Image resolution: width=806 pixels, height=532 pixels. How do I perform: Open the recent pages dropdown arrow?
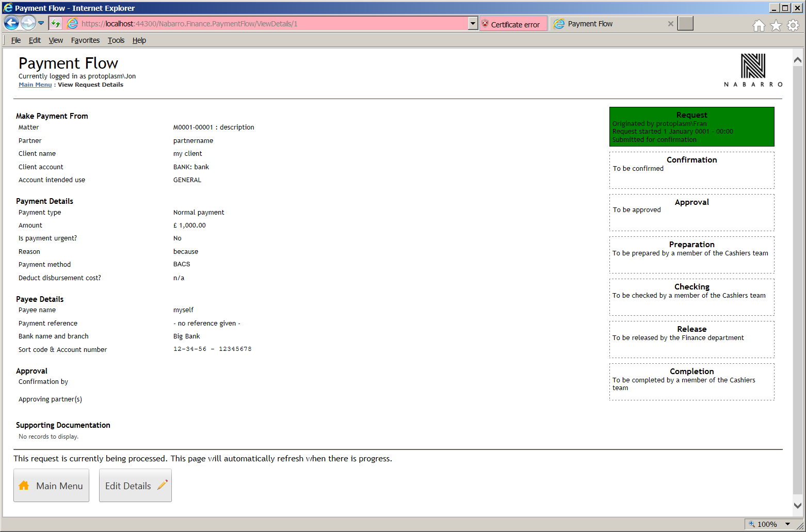pos(41,23)
